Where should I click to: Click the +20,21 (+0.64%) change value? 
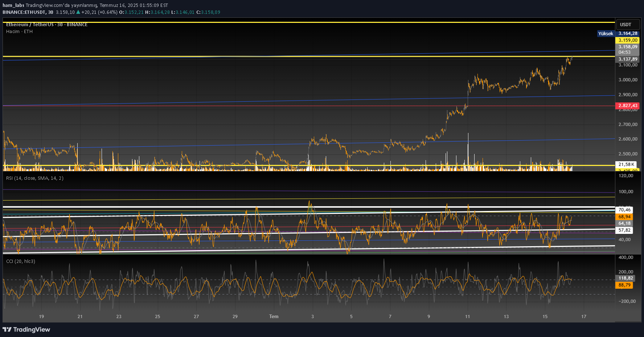(x=99, y=12)
